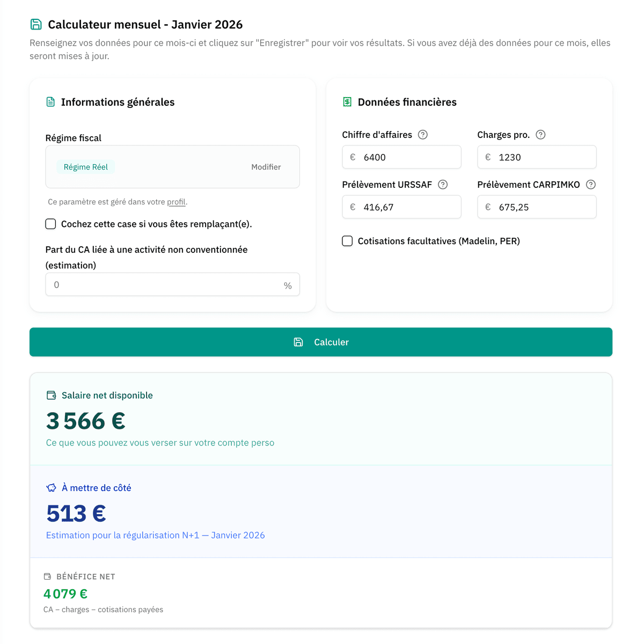Viewport: 644px width, 644px height.
Task: Open the profil link
Action: [x=177, y=202]
